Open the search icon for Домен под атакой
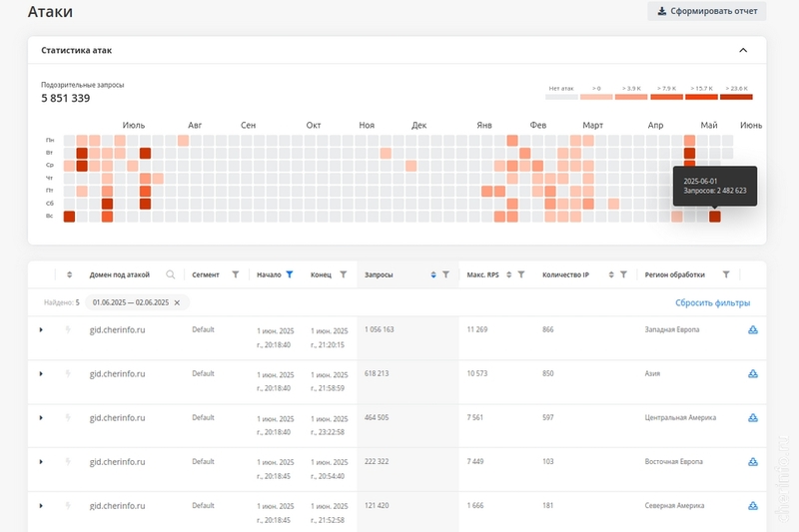This screenshot has height=532, width=799. (171, 274)
